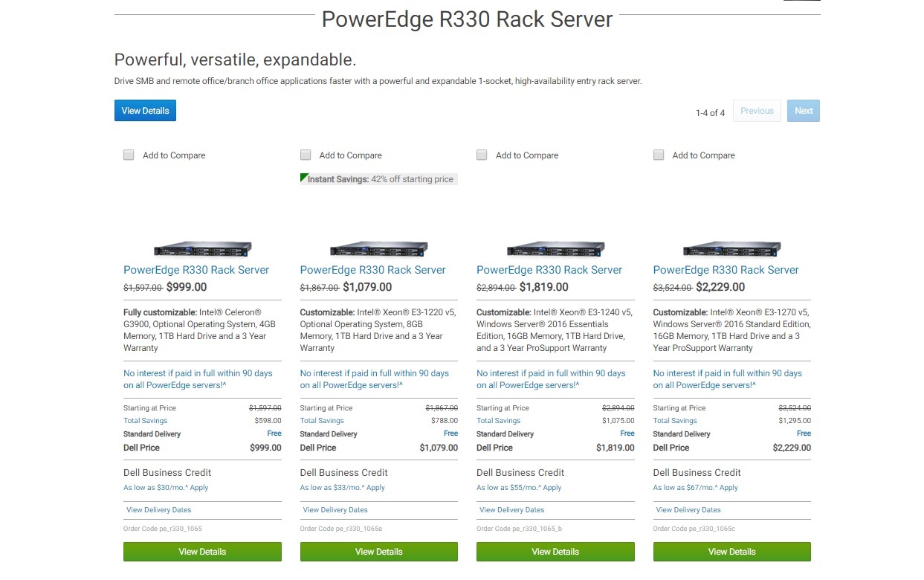Click green View Details button for the $2,229.00 server
Viewport: 924px width, 580px height.
[732, 552]
